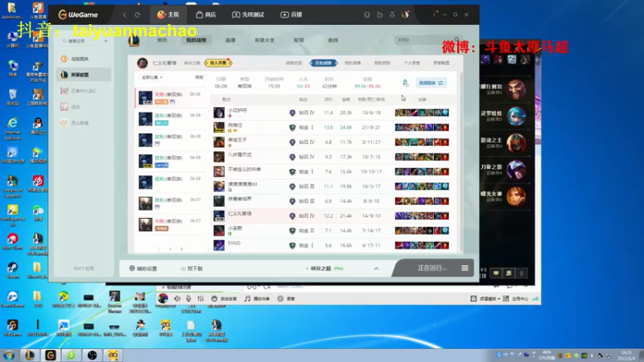The width and height of the screenshot is (644, 362).
Task: Mute the speaker icon in lower toolbar
Action: 177,298
